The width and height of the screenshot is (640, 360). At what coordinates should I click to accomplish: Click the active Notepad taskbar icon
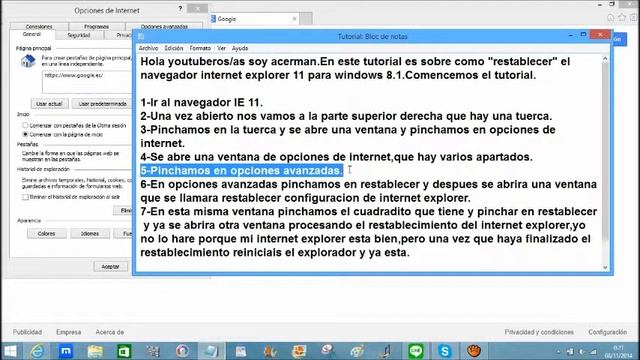coord(211,351)
